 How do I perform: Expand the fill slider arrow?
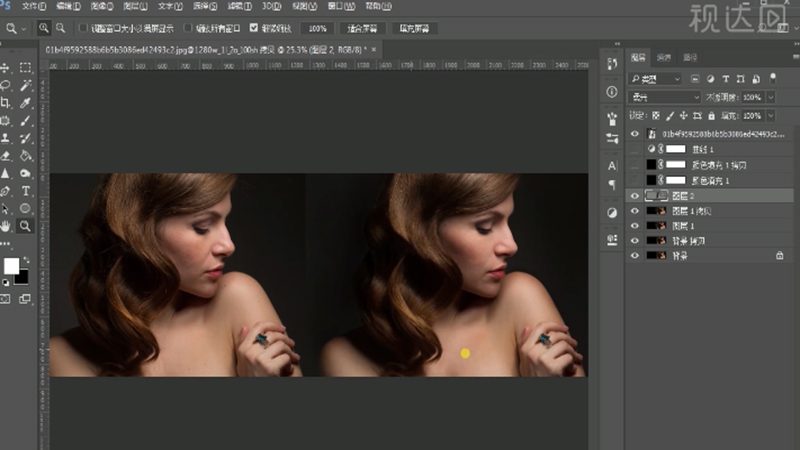click(x=771, y=116)
